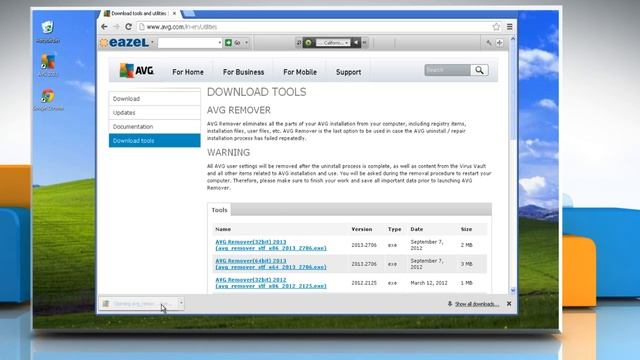Click the download arrow icon beside Show all downloads

coord(450,304)
